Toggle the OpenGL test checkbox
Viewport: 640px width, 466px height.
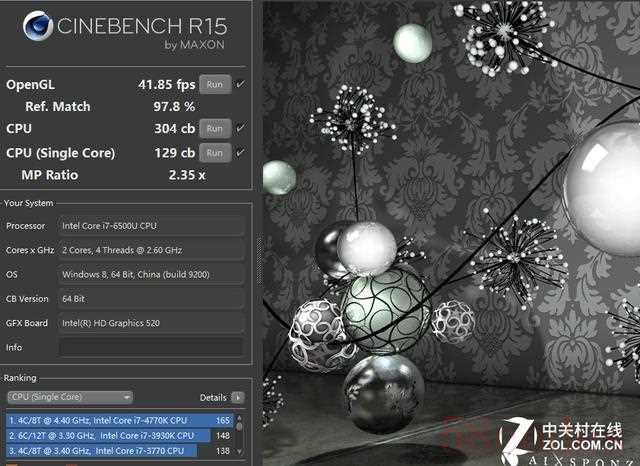(240, 84)
